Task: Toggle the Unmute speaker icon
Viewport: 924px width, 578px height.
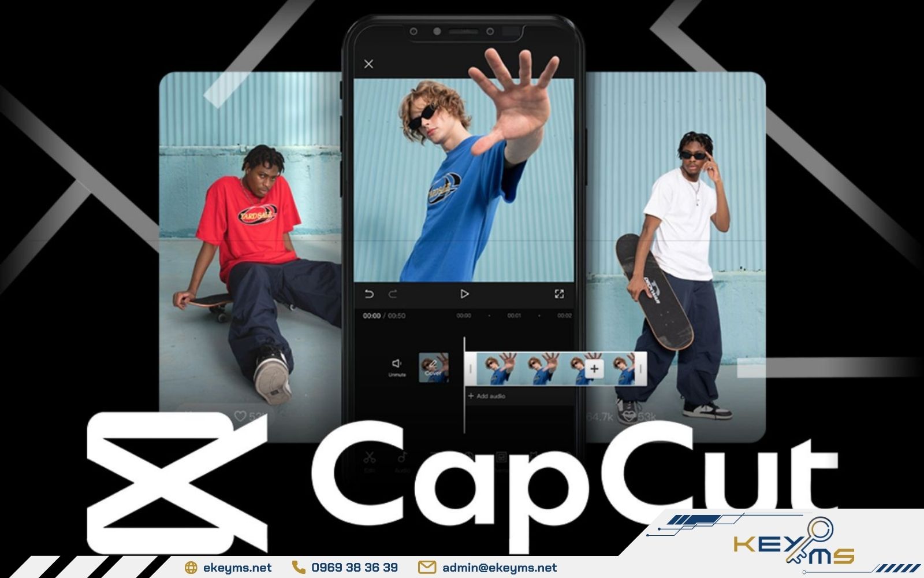Action: click(397, 364)
